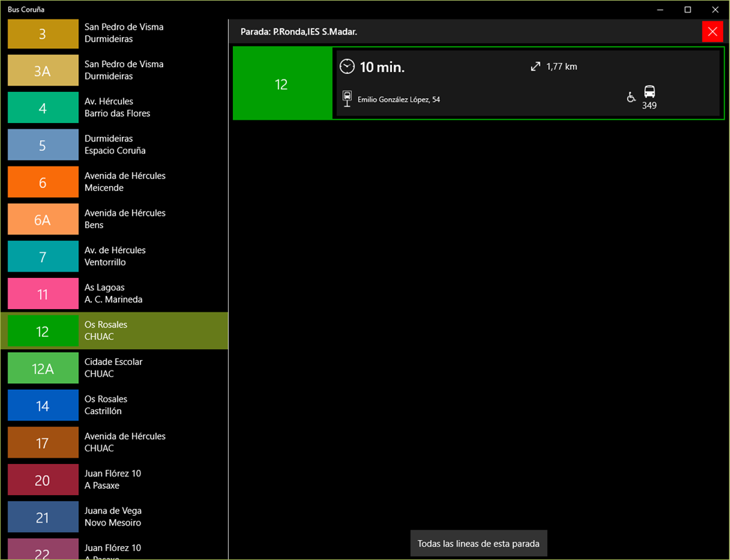The width and height of the screenshot is (730, 560).
Task: Pick line 6A Bens
Action: [115, 219]
